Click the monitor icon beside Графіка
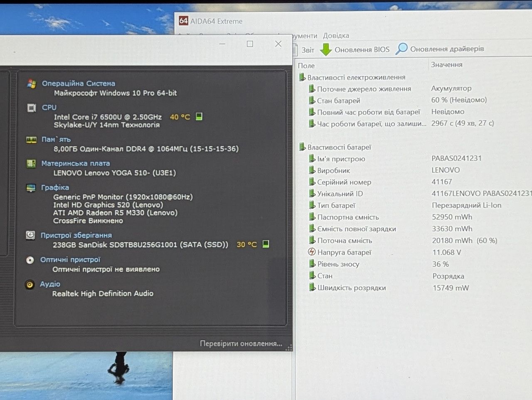The height and width of the screenshot is (400, 532). tap(31, 188)
